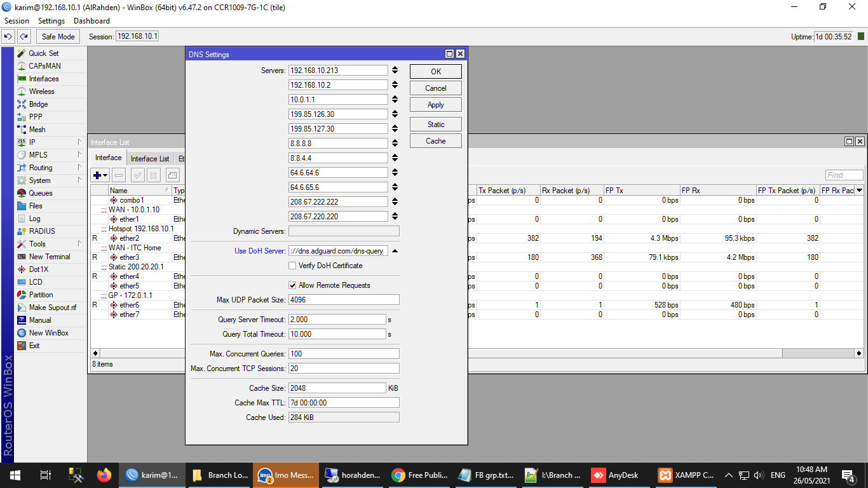Click the Undo arrow icon in toolbar
868x488 pixels.
tap(8, 37)
